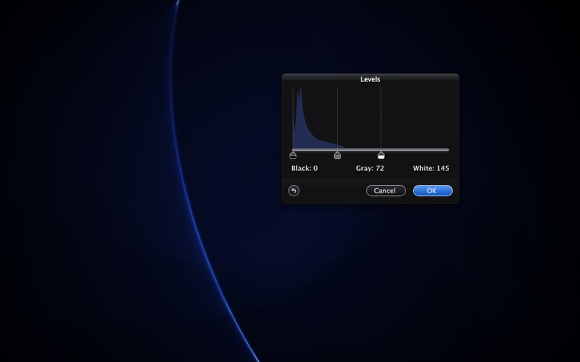The image size is (580, 362).
Task: Cancel the Levels adjustment
Action: pyautogui.click(x=385, y=191)
